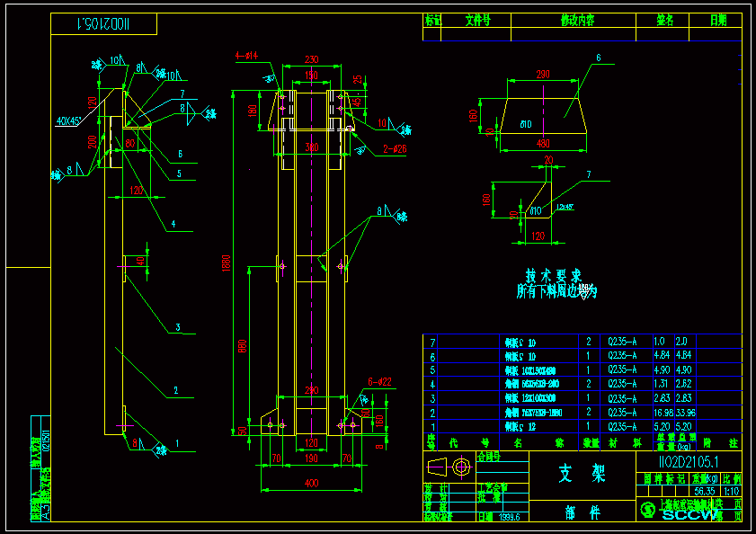This screenshot has height=534, width=756.
Task: Select the 180 dimension near the top bracket
Action: (x=253, y=111)
